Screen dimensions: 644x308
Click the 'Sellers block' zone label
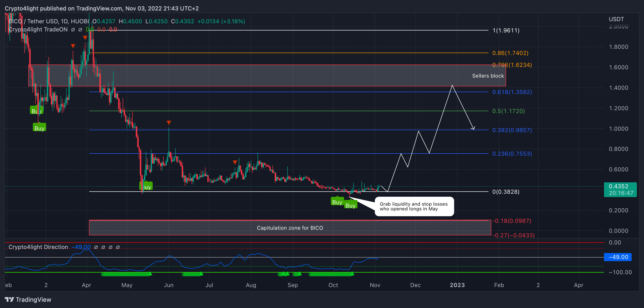coord(488,76)
